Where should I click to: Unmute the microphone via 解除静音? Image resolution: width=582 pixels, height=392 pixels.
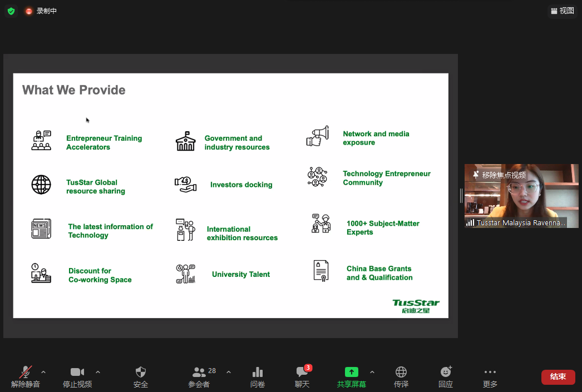(x=26, y=377)
